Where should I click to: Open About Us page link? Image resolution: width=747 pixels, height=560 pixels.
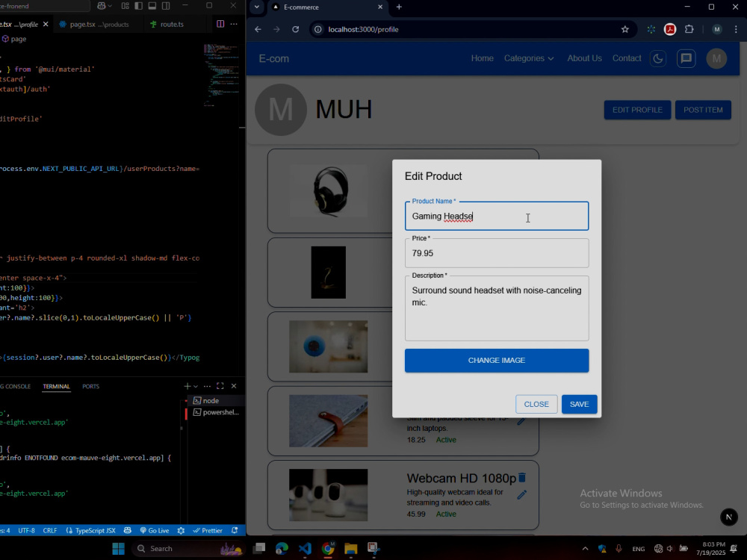coord(584,58)
